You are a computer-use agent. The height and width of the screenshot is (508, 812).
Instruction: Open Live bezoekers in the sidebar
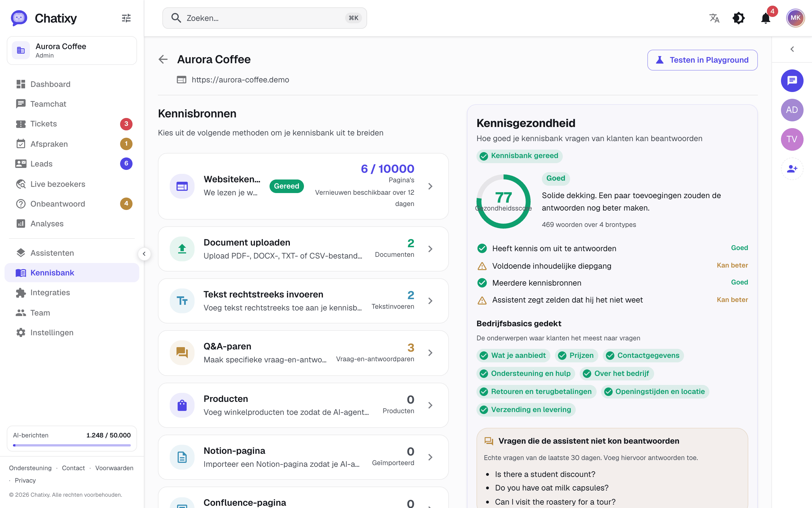tap(72, 184)
